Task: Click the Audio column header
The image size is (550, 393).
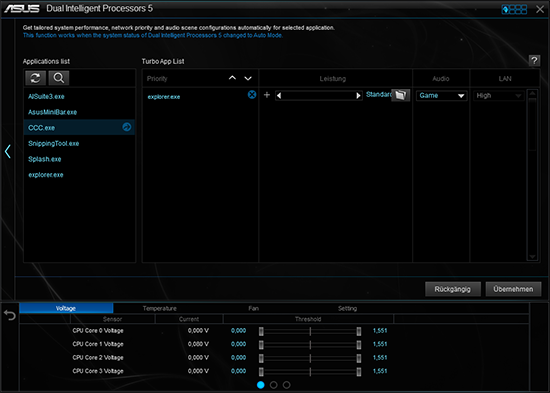Action: [x=441, y=79]
